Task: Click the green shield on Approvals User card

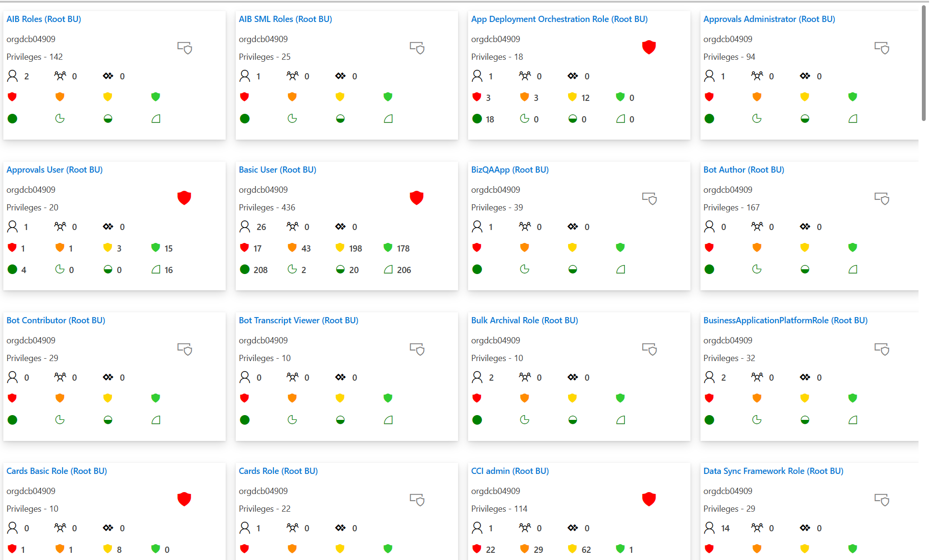Action: coord(155,248)
